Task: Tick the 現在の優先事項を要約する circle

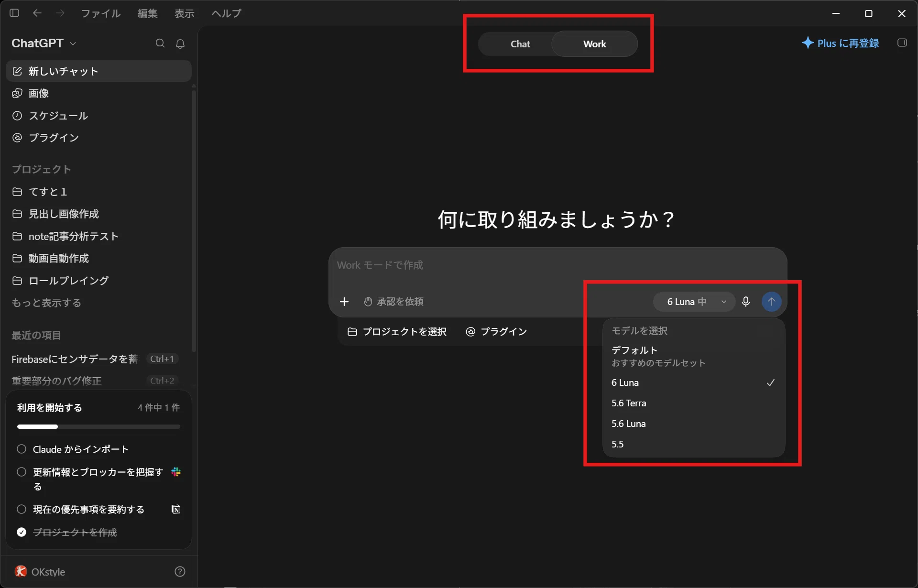Action: (22, 509)
